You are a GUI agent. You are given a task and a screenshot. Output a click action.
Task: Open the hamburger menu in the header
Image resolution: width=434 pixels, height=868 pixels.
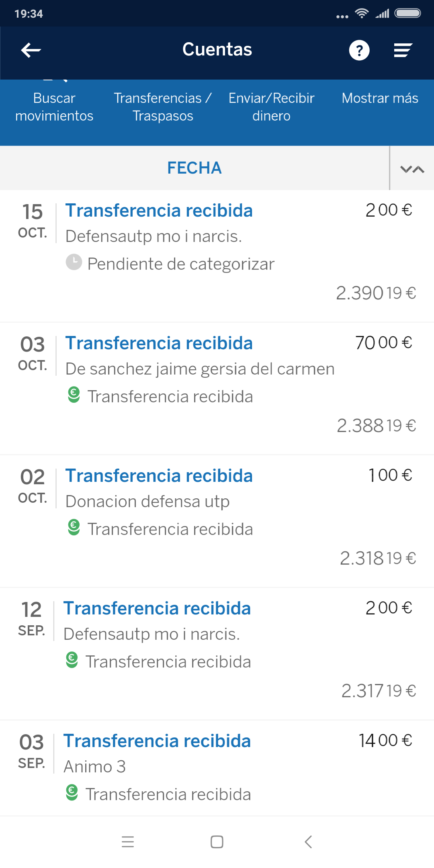[x=403, y=50]
